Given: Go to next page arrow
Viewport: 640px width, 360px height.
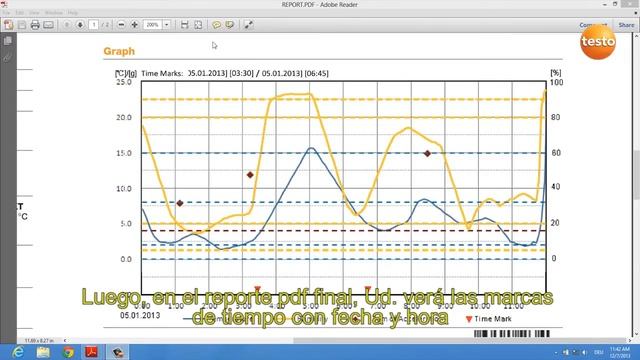Looking at the screenshot, I should (80, 25).
